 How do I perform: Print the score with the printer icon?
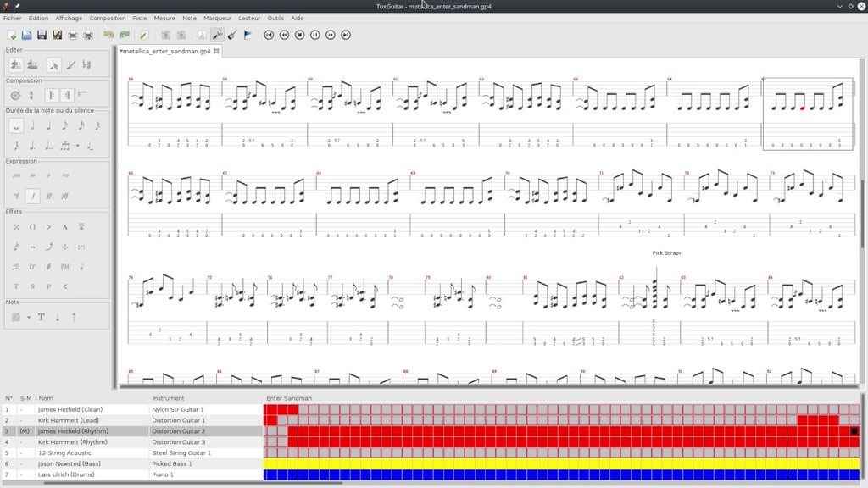tap(73, 35)
